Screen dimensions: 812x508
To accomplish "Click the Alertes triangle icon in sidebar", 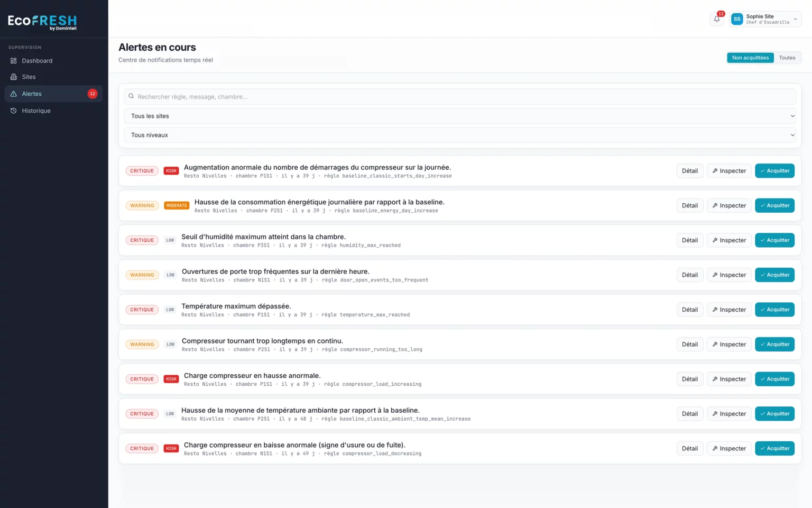I will pos(14,94).
